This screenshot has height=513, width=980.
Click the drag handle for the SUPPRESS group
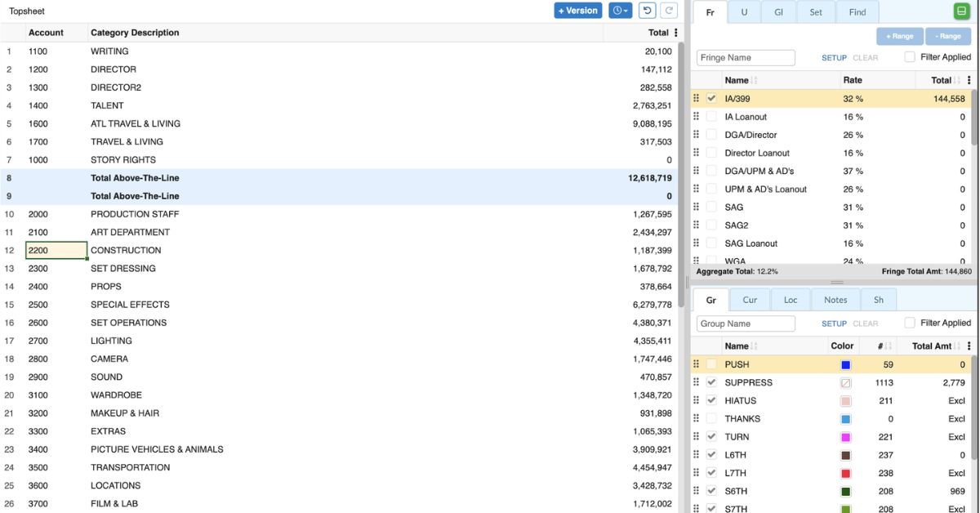pos(697,382)
